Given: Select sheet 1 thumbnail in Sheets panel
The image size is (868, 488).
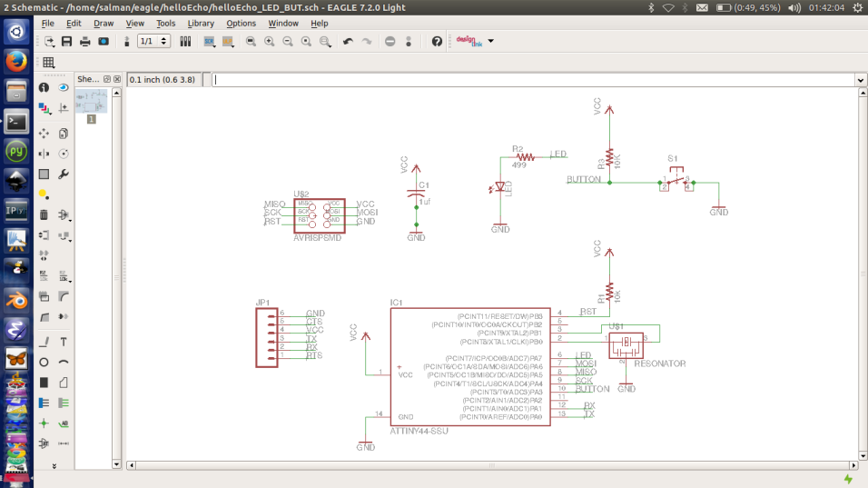Looking at the screenshot, I should tap(91, 101).
